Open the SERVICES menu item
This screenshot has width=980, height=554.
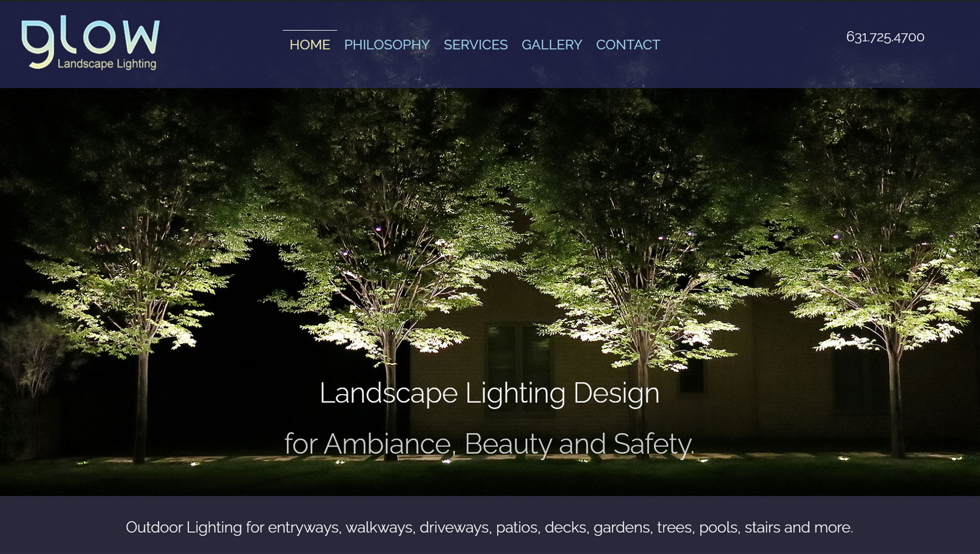pos(475,45)
